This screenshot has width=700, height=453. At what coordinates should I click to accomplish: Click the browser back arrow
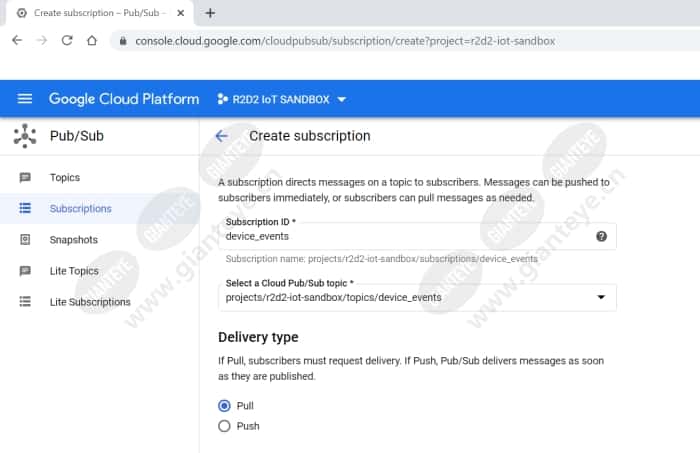coord(17,41)
